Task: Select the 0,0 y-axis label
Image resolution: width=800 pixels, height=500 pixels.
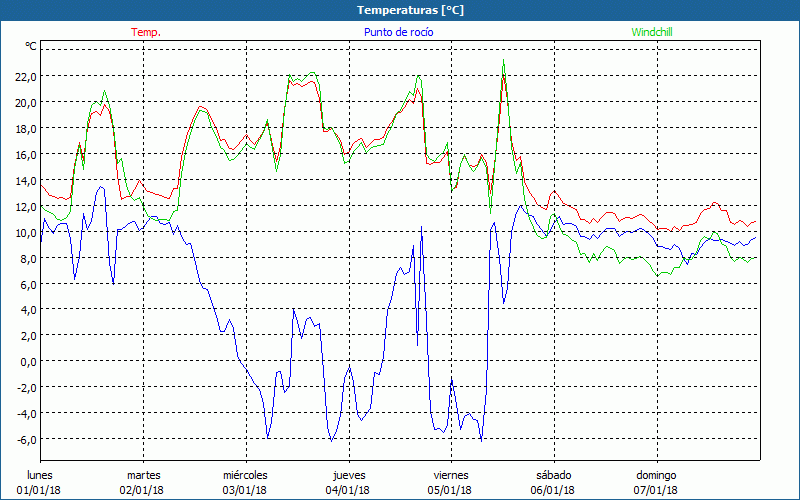Action: 27,361
